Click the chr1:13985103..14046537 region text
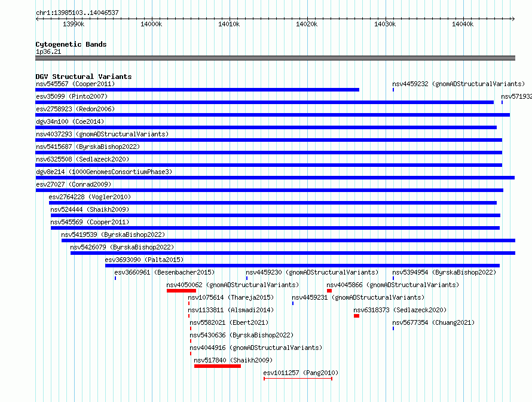This screenshot has height=402, width=532. 77,13
